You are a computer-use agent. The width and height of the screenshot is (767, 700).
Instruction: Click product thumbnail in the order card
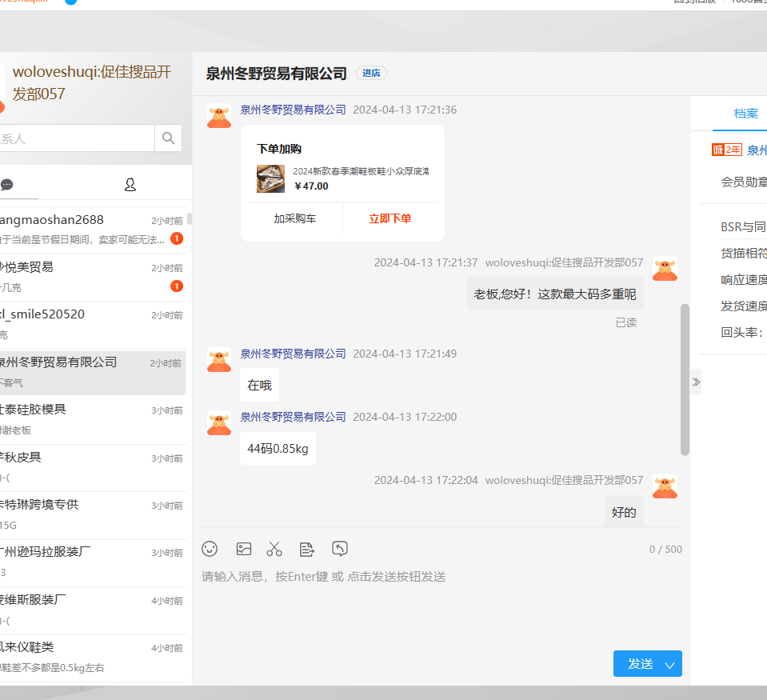(270, 178)
